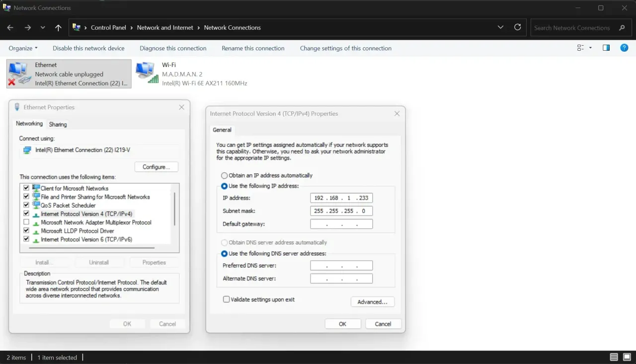636x364 pixels.
Task: Click Disable this network device
Action: pos(88,48)
